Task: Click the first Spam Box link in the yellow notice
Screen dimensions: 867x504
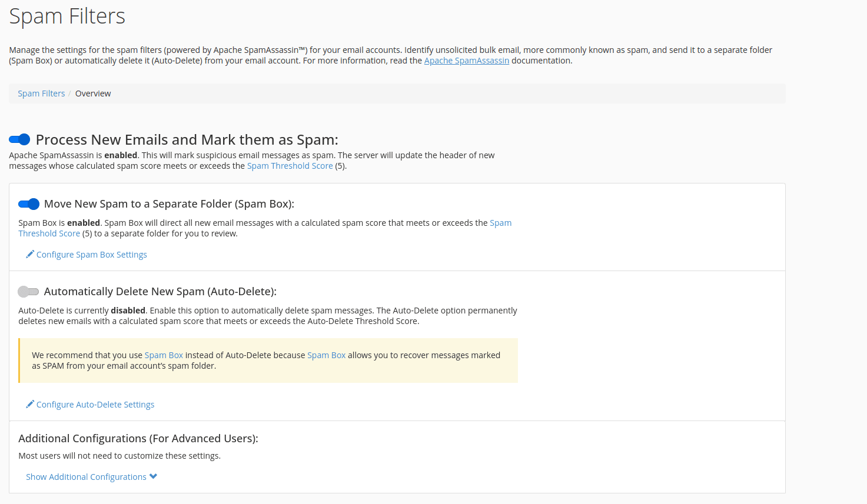Action: pyautogui.click(x=164, y=355)
